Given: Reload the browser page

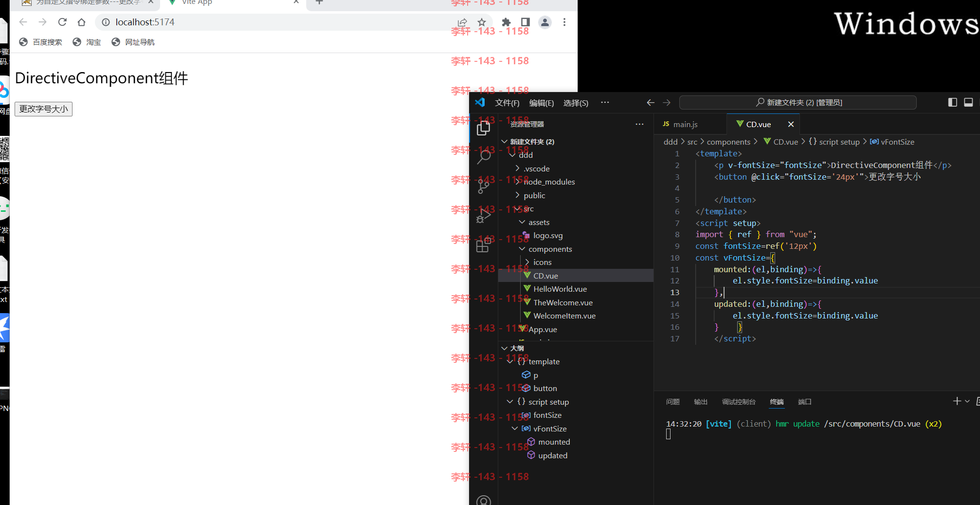Looking at the screenshot, I should click(x=62, y=22).
